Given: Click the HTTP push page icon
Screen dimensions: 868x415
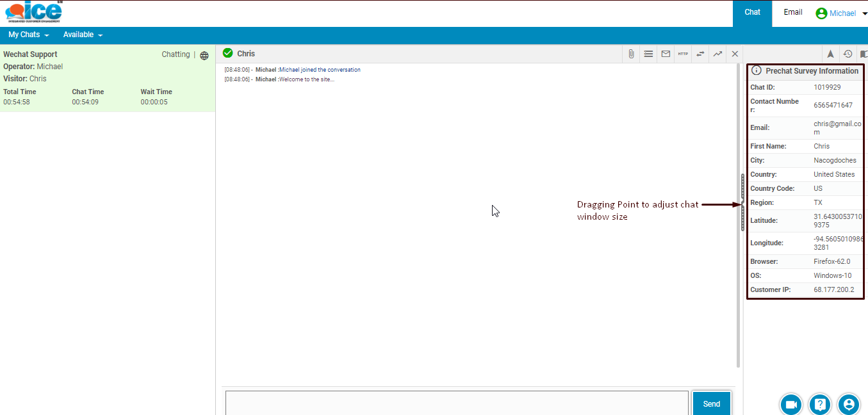Looking at the screenshot, I should pyautogui.click(x=683, y=54).
